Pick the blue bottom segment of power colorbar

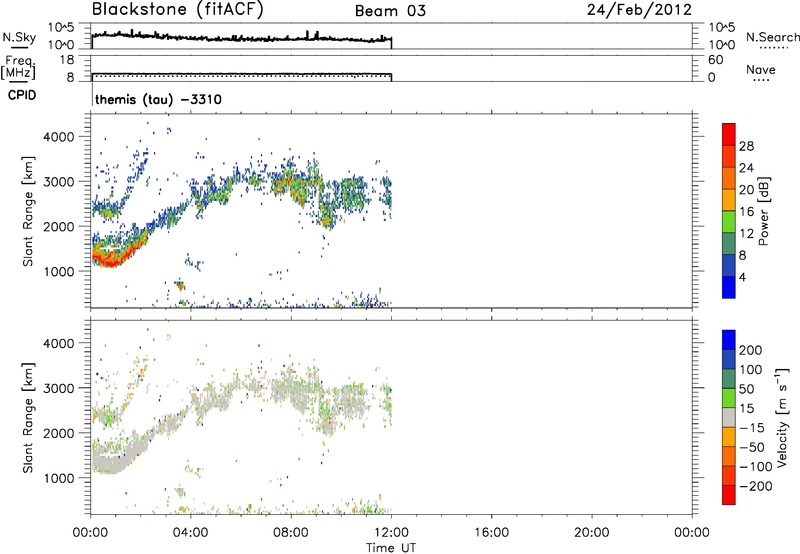click(729, 287)
